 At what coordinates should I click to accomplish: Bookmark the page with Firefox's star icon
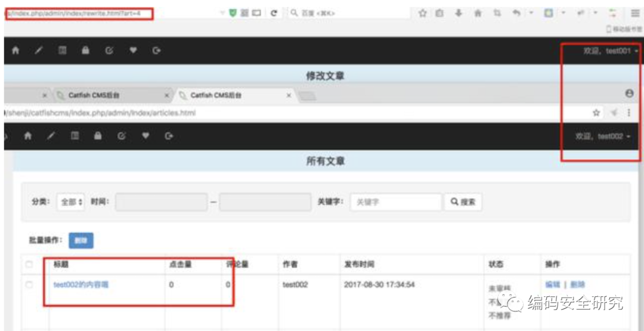click(x=422, y=13)
